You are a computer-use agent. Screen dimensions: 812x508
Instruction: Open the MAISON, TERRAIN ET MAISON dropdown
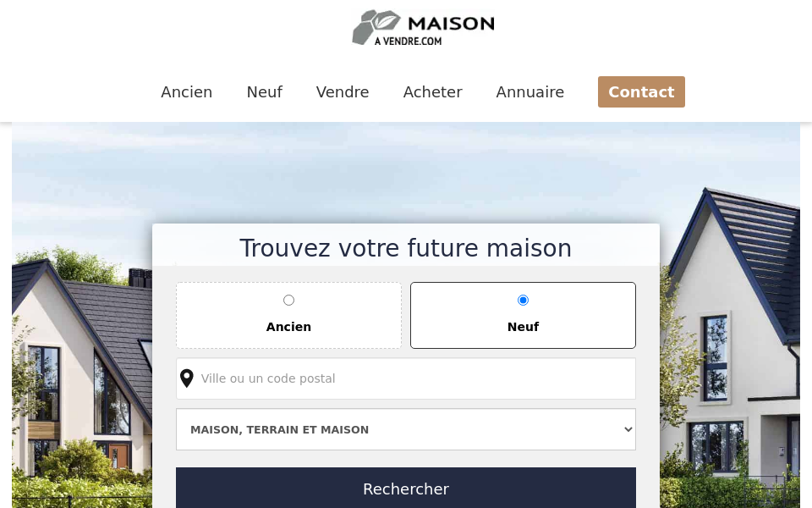[406, 429]
